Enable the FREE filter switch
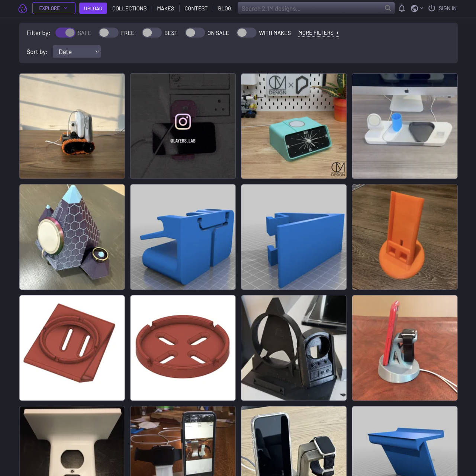This screenshot has height=476, width=476. coord(108,33)
